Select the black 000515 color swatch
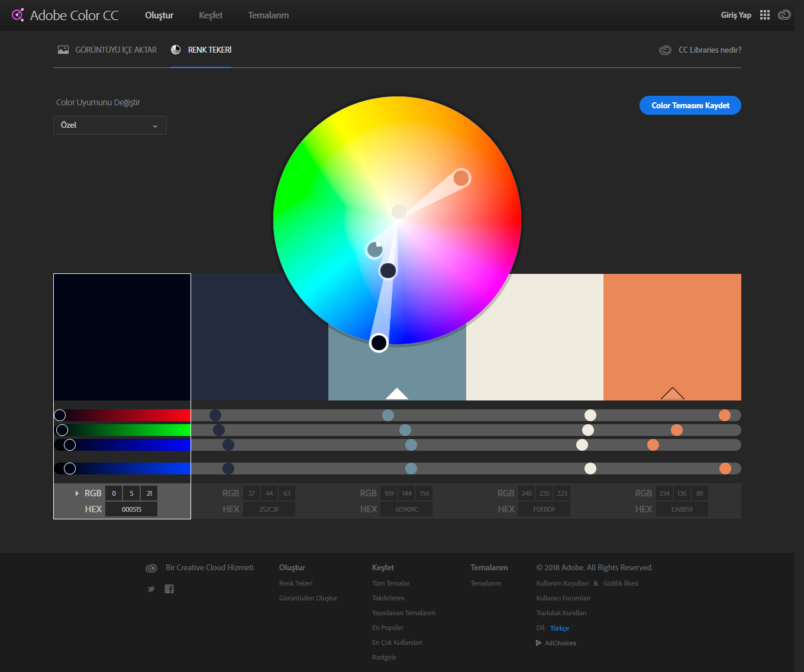804x672 pixels. coord(122,337)
